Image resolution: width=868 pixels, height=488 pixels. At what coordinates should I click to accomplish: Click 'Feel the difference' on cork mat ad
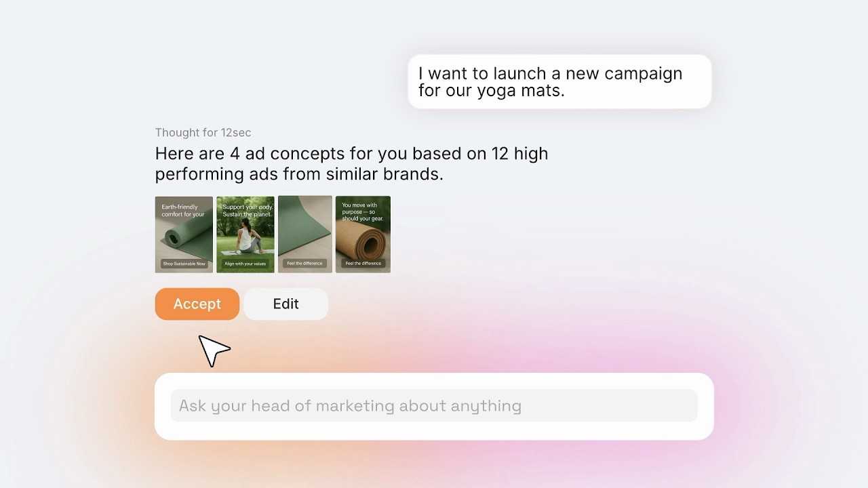coord(363,263)
